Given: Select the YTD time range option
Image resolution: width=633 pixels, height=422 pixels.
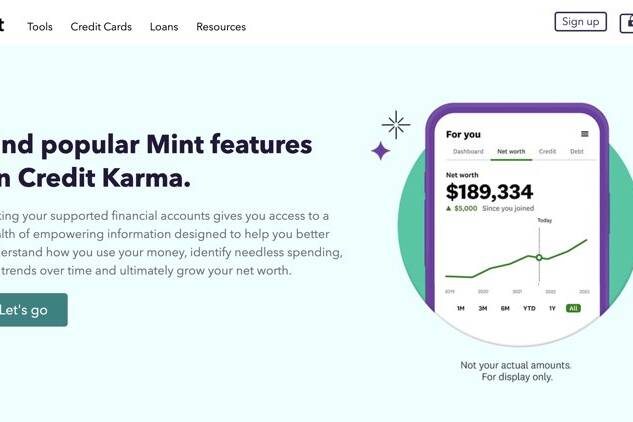Looking at the screenshot, I should click(x=529, y=308).
